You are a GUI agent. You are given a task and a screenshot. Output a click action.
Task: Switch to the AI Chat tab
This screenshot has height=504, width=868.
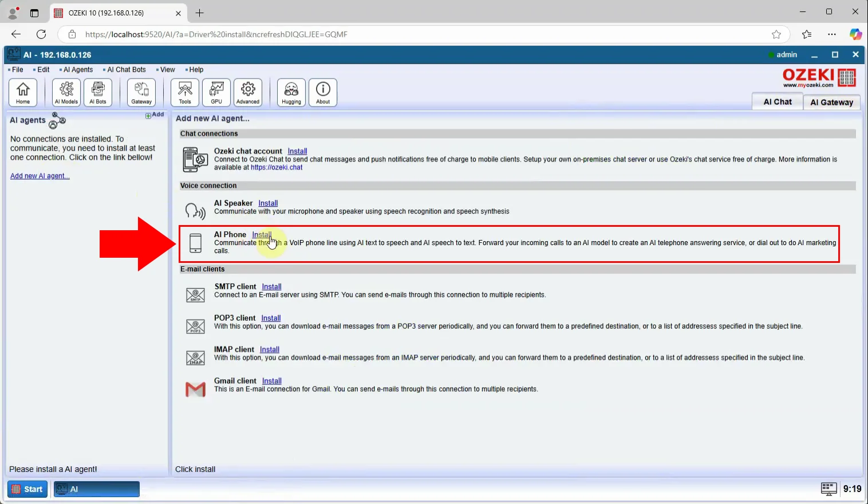point(778,101)
